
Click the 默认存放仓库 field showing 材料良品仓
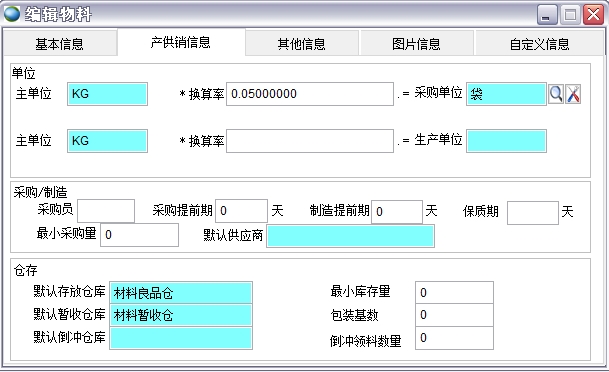pyautogui.click(x=181, y=293)
